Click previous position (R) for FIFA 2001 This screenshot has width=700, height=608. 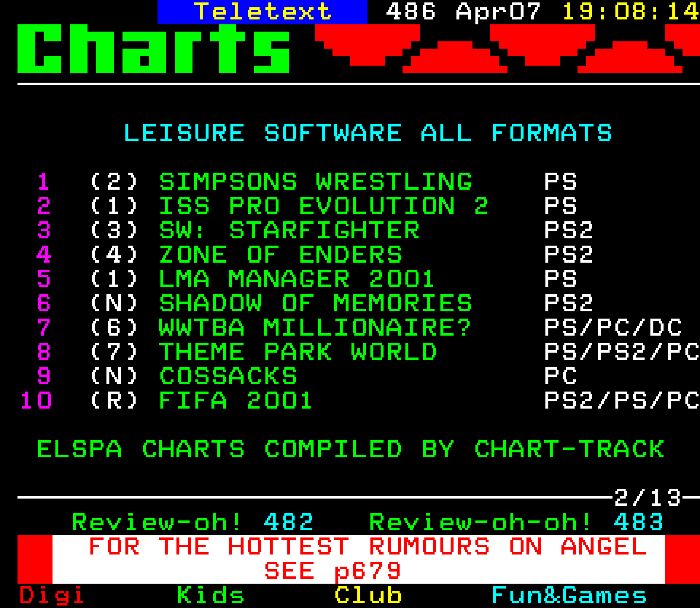(x=114, y=401)
